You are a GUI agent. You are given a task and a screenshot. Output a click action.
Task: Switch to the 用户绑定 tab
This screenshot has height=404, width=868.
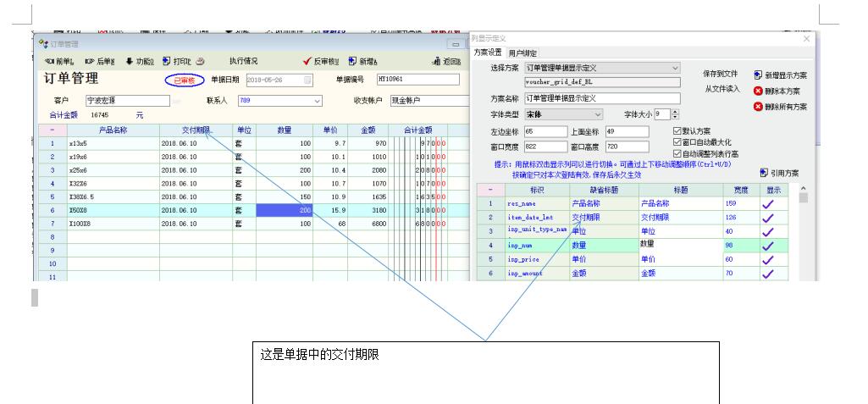coord(523,53)
